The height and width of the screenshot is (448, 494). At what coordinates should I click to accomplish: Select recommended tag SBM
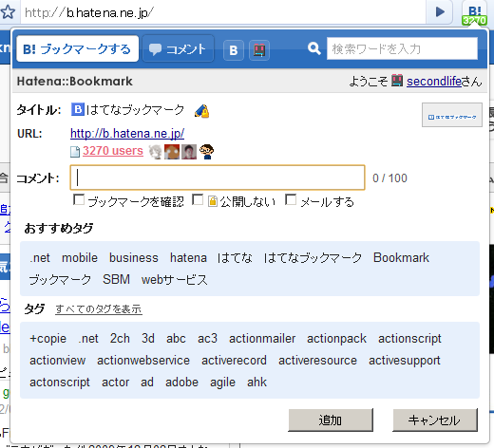[116, 279]
